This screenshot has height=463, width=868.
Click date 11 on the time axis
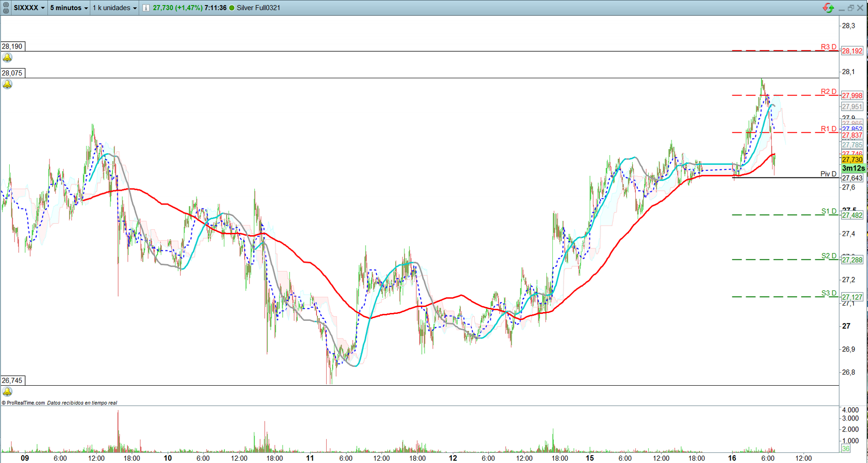pyautogui.click(x=310, y=458)
